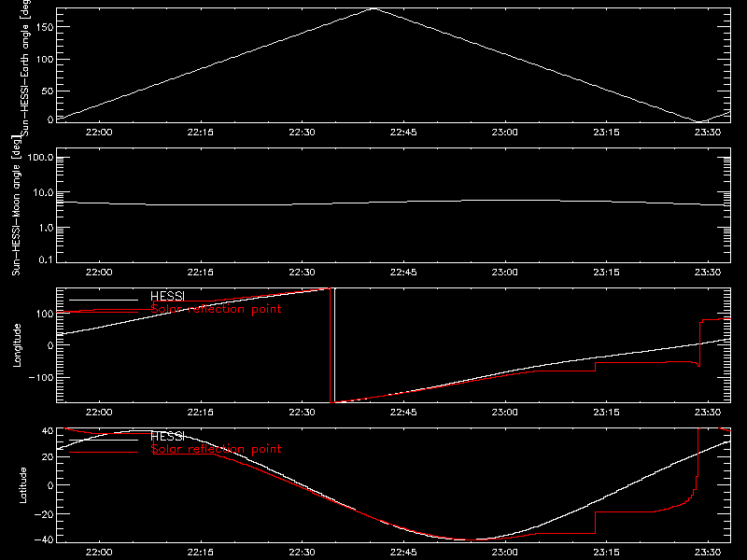Click 23:00 time label under Moon angle plot
This screenshot has width=747, height=560.
pyautogui.click(x=505, y=273)
